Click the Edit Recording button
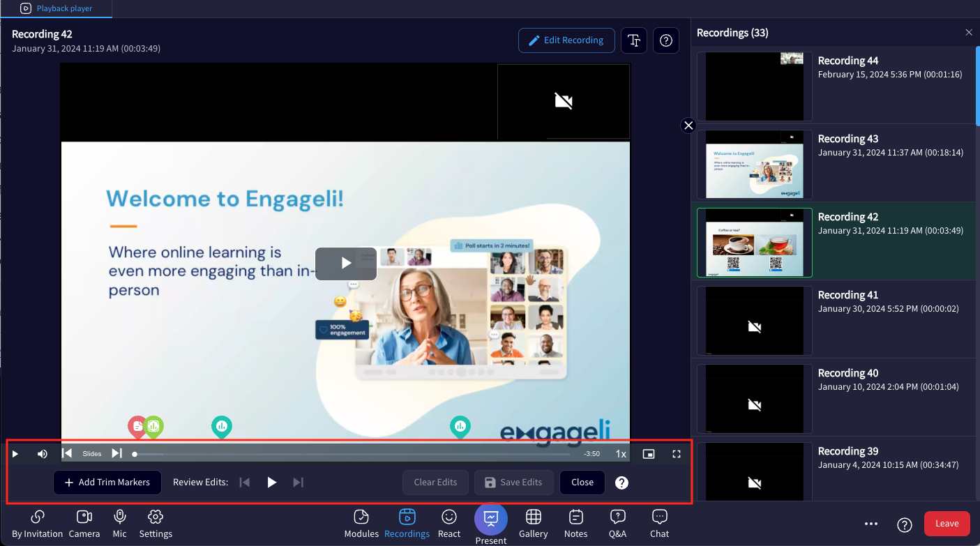This screenshot has width=980, height=546. click(566, 40)
